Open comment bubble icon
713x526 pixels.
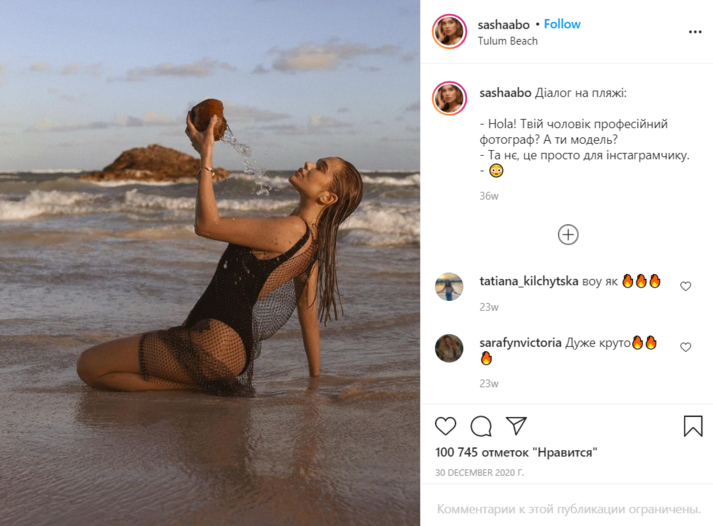click(x=481, y=426)
